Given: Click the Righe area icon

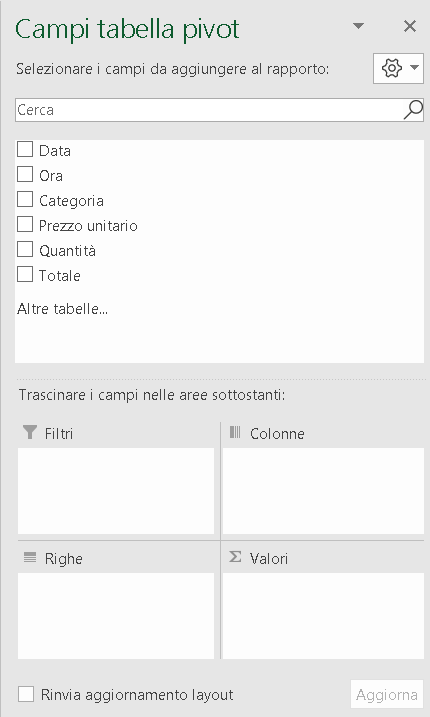Looking at the screenshot, I should (30, 557).
